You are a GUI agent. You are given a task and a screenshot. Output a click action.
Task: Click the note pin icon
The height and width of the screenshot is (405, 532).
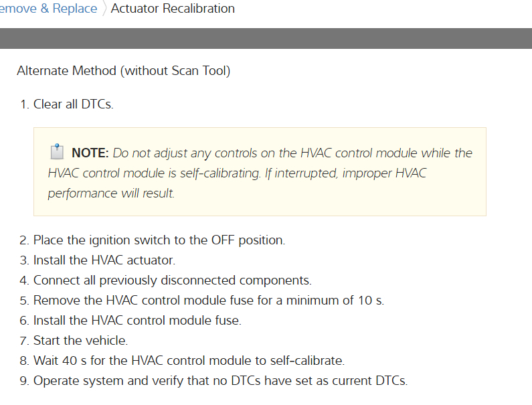[x=57, y=152]
